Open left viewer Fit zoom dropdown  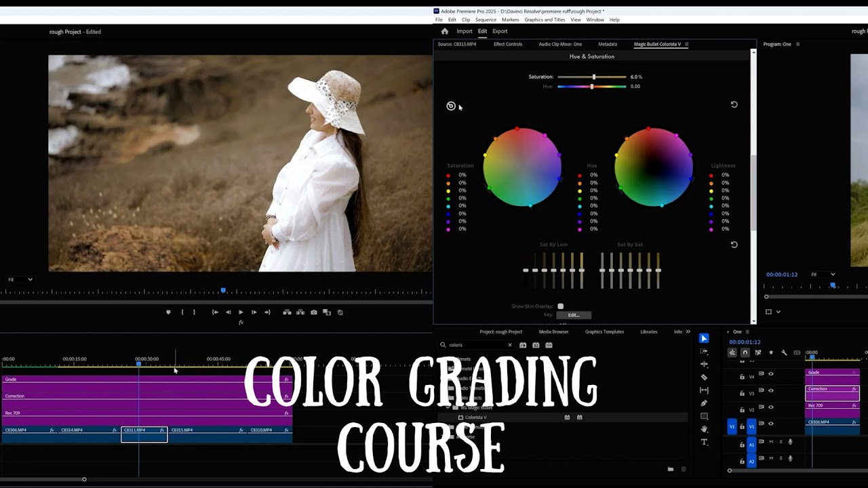pos(20,279)
